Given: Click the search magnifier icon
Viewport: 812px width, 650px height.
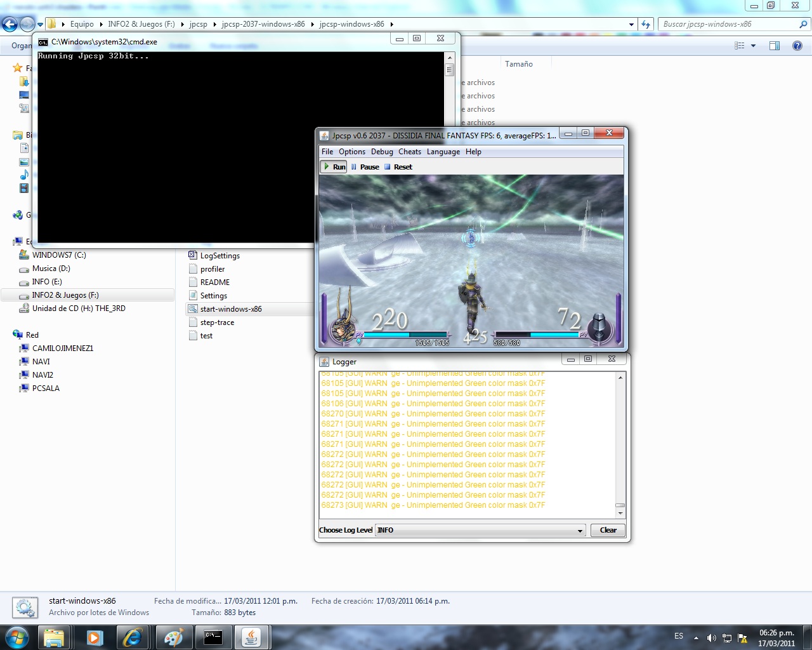Looking at the screenshot, I should [x=804, y=24].
